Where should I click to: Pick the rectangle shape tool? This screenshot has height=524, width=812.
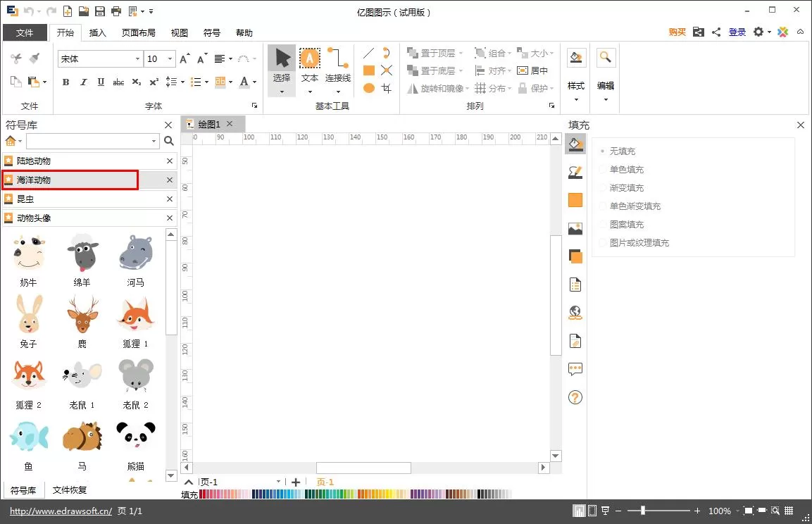(x=369, y=70)
